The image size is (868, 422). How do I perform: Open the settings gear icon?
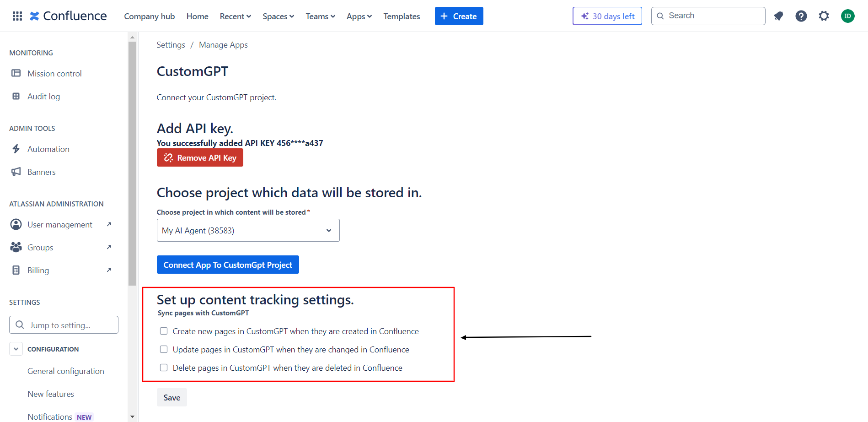(824, 16)
